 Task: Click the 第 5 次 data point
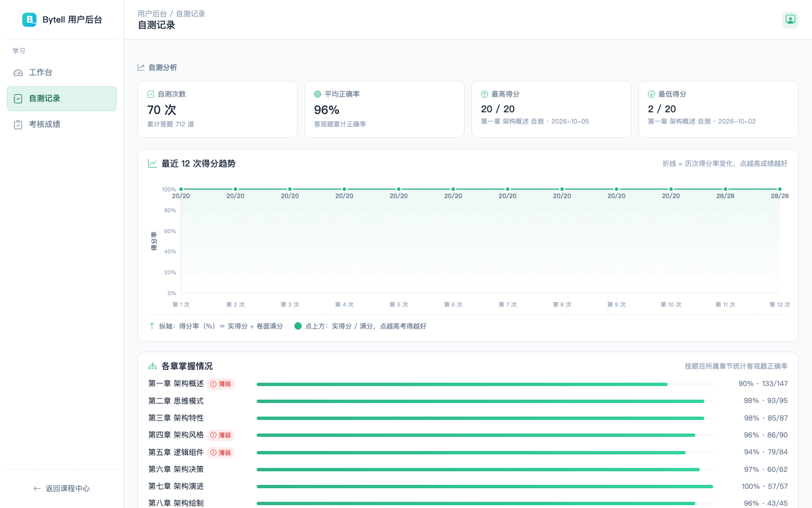click(x=399, y=189)
